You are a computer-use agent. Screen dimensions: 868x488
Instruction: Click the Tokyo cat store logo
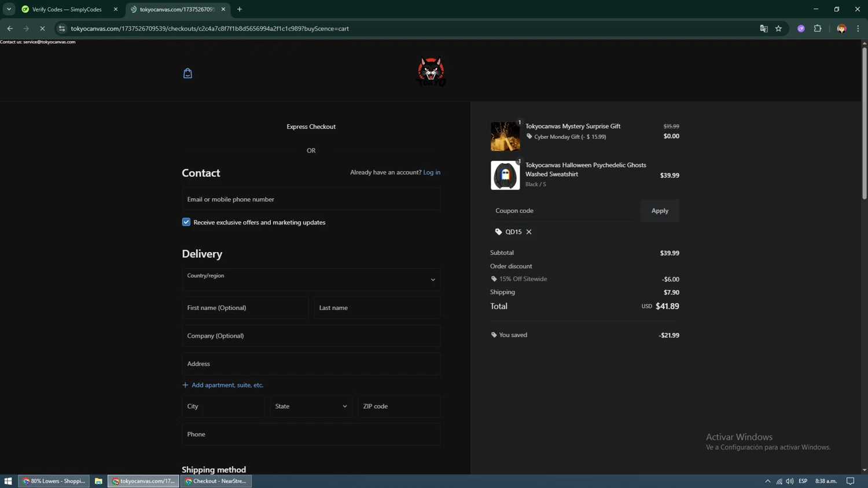(x=431, y=72)
